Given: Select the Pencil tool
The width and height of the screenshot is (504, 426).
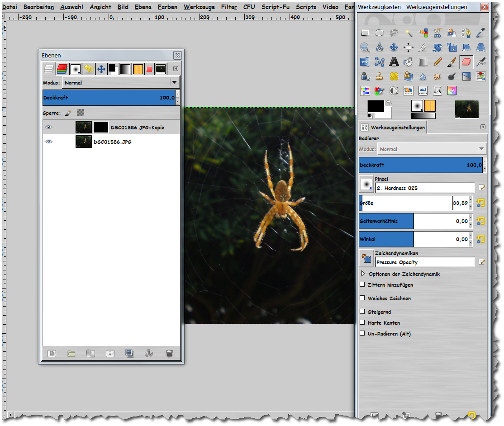Looking at the screenshot, I should [437, 62].
